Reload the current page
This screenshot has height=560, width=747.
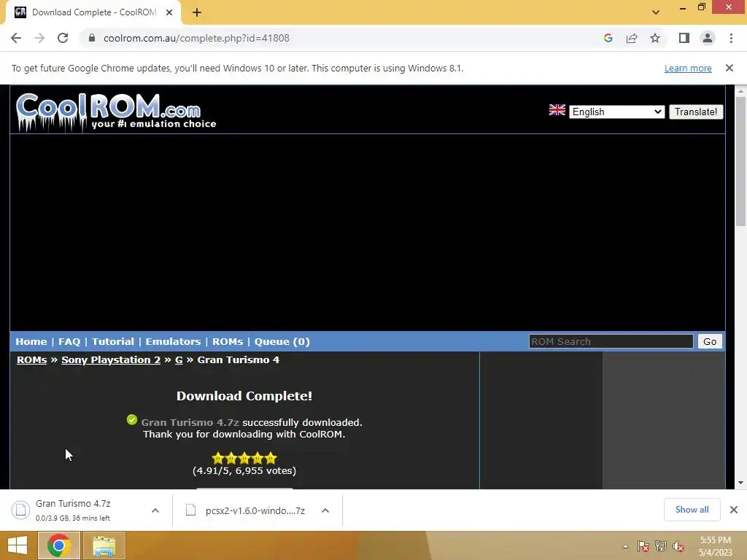(63, 38)
